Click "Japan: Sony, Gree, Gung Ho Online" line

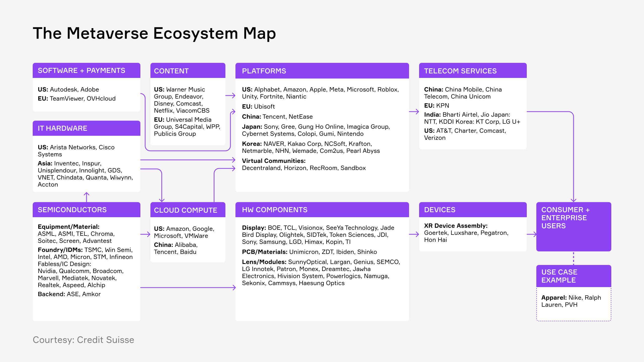click(316, 127)
